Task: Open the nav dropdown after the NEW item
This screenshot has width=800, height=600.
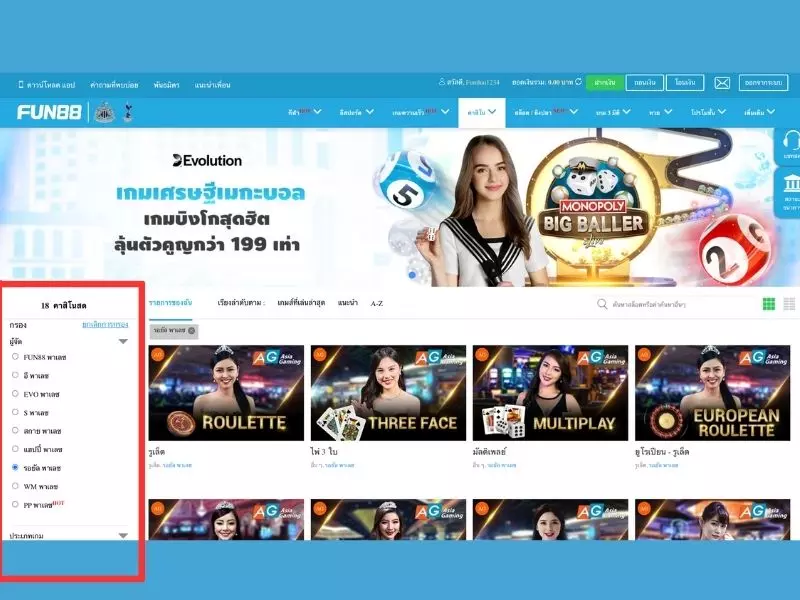Action: pyautogui.click(x=613, y=112)
